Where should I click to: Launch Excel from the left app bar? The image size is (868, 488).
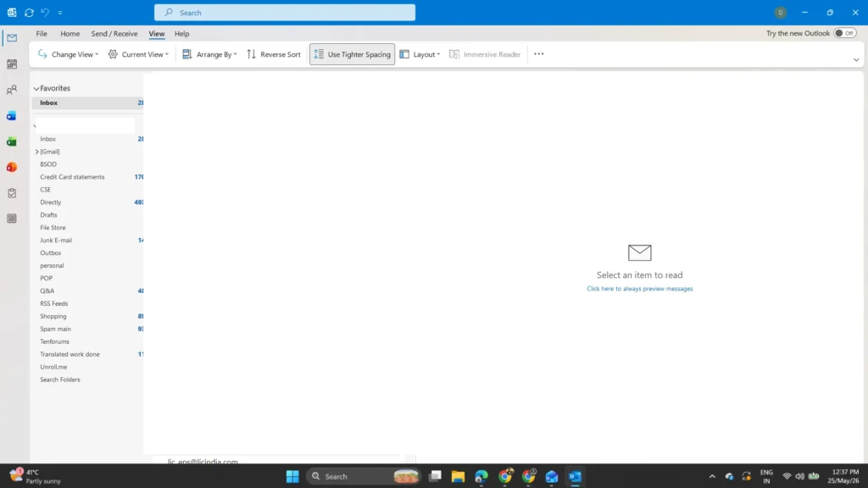coord(12,141)
